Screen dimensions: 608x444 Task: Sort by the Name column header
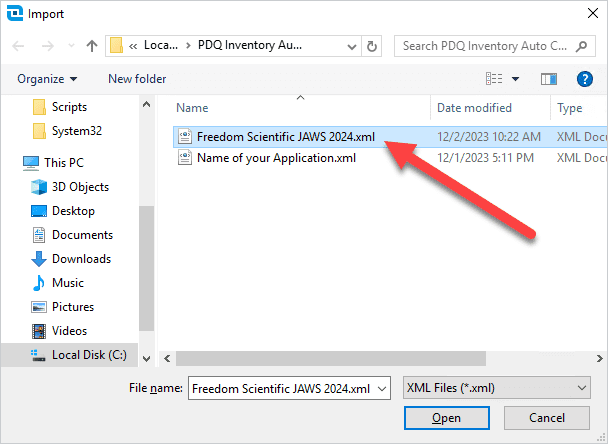(192, 108)
